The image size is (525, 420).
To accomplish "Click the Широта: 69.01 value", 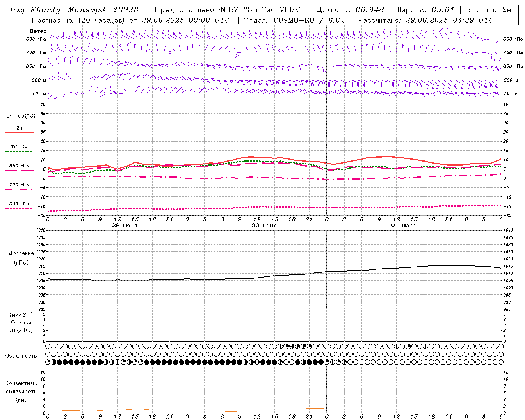I will (x=425, y=10).
